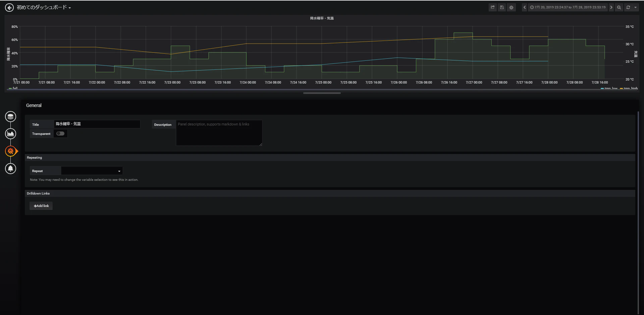Go back using the arrow icon
Image resolution: width=644 pixels, height=315 pixels.
[x=9, y=7]
